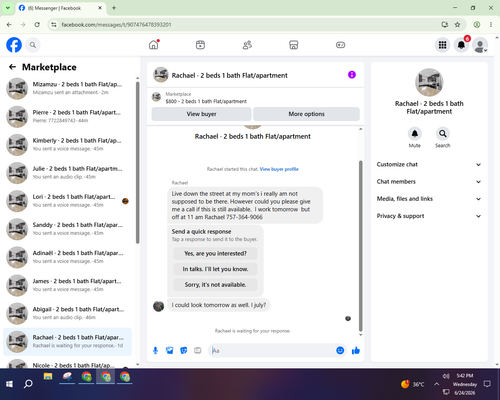The image size is (500, 400).
Task: Go back with the browser back arrow
Action: [x=9, y=25]
